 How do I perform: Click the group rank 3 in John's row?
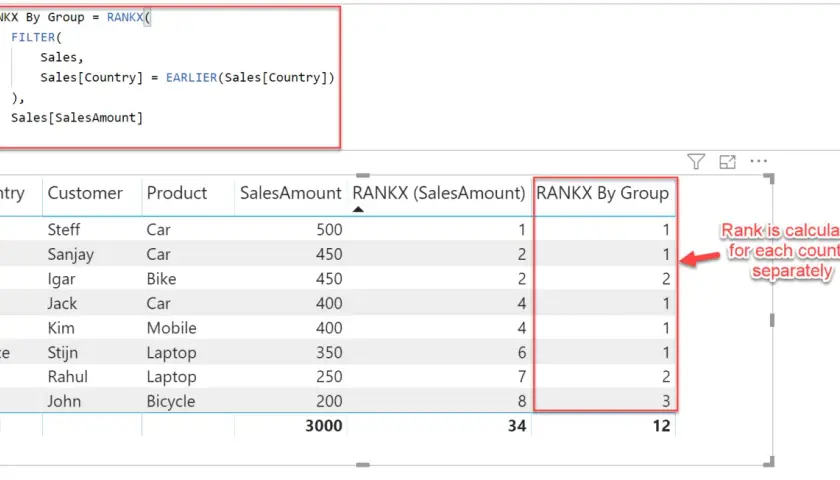tap(666, 401)
